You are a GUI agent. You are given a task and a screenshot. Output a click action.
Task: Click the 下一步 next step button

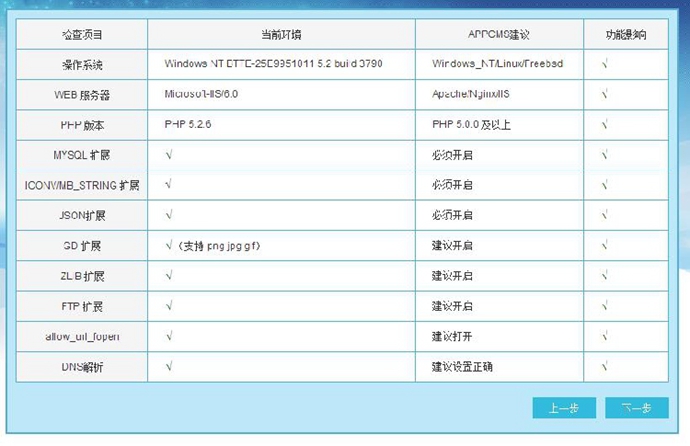(637, 408)
